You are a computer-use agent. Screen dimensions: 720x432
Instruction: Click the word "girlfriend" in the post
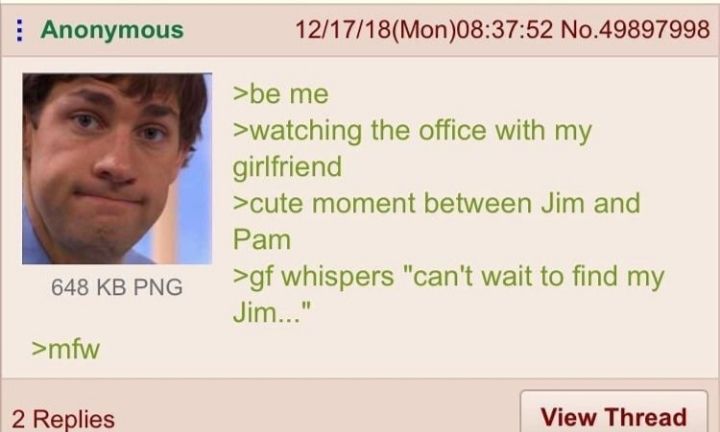point(287,167)
